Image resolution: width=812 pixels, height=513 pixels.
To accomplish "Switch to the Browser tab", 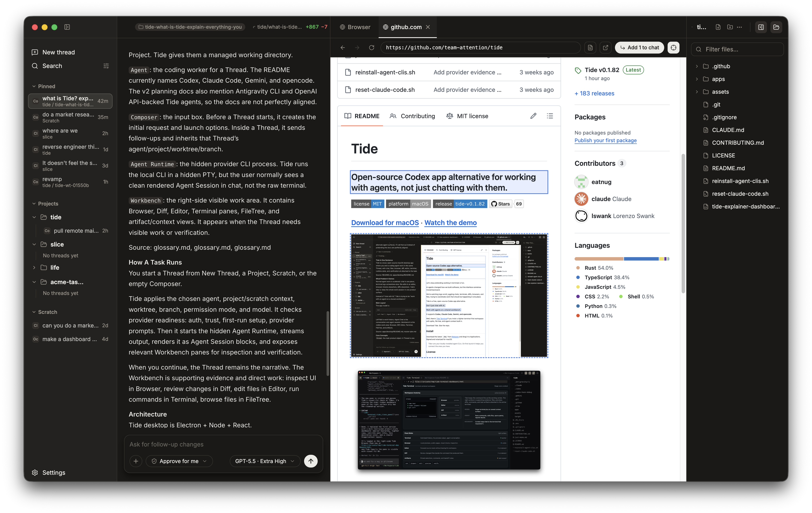I will pos(355,27).
